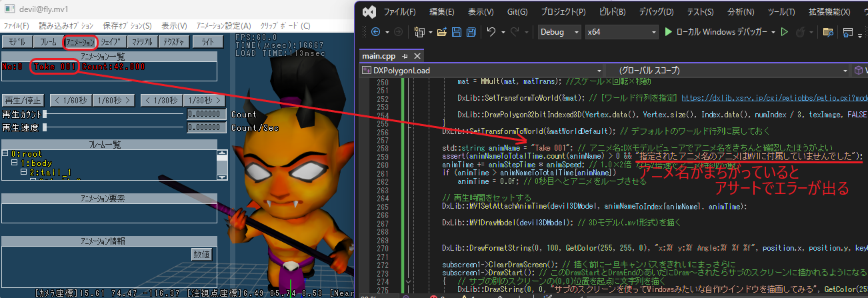Screen dimensions: 868x298
Task: Click the 数値 button in animation info
Action: 201,254
